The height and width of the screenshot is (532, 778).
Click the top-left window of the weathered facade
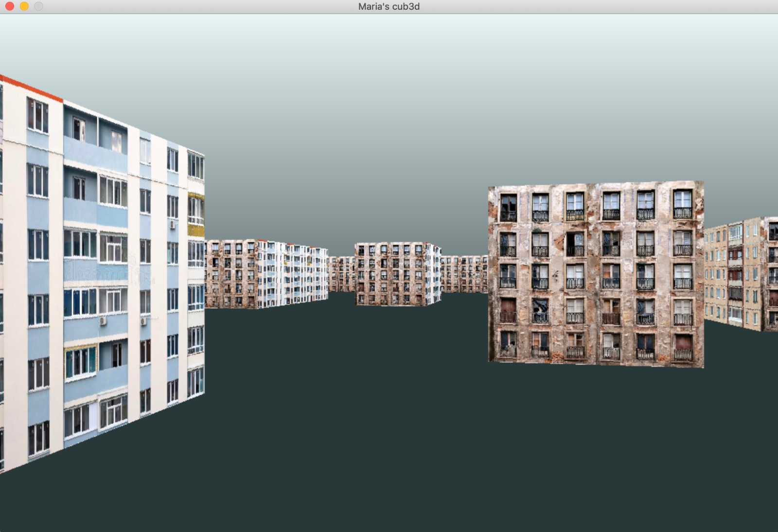508,208
